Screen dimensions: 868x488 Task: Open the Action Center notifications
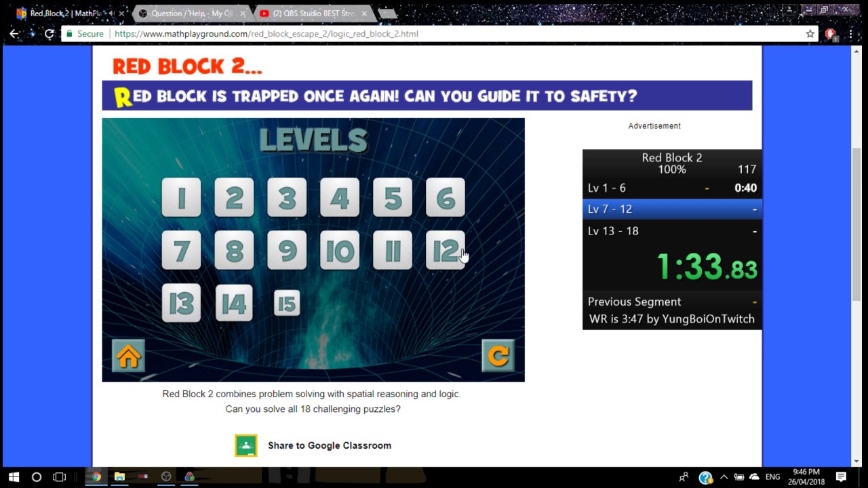click(841, 477)
